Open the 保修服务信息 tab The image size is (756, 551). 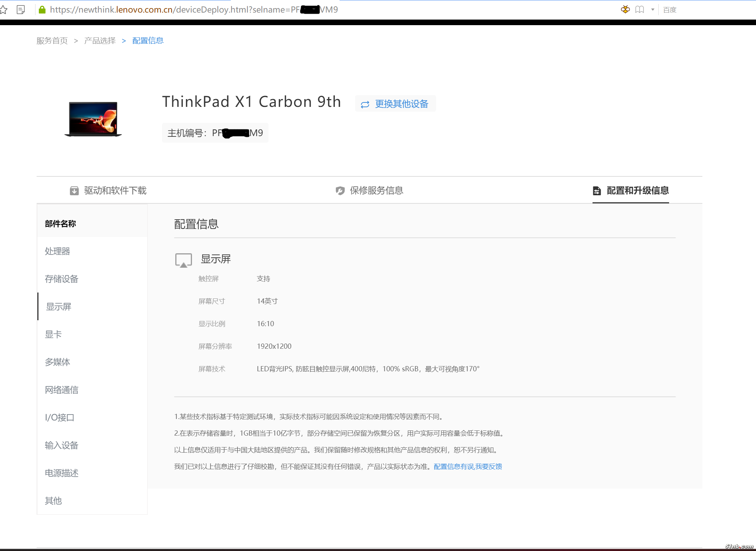pos(369,190)
